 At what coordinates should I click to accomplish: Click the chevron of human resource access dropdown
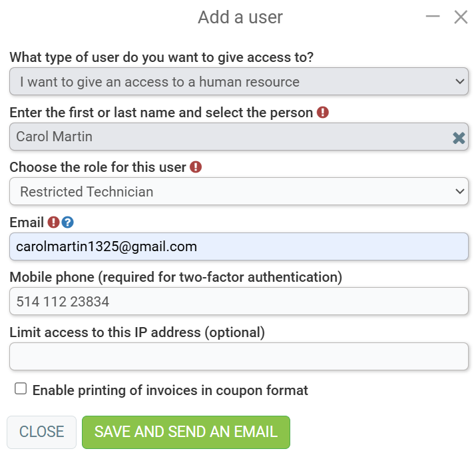(x=460, y=81)
